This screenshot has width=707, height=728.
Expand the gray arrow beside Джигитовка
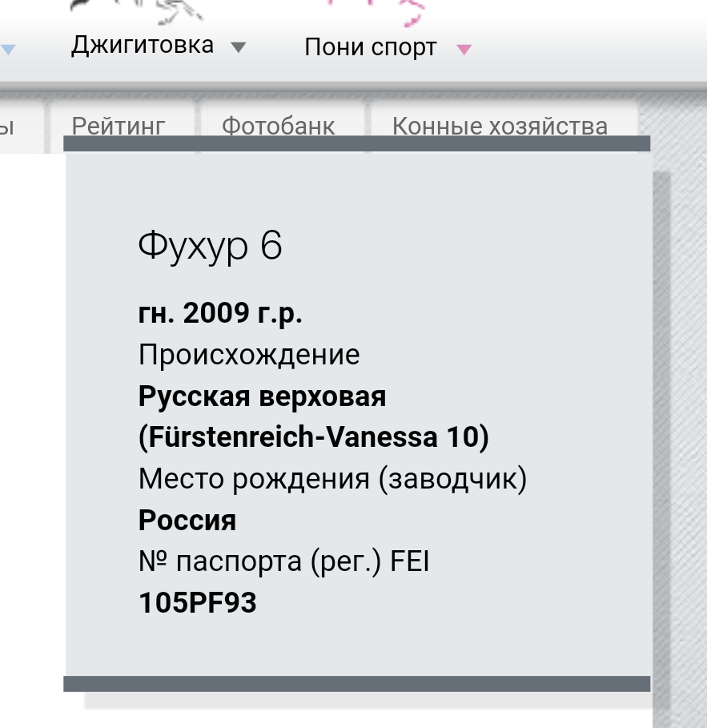[237, 47]
